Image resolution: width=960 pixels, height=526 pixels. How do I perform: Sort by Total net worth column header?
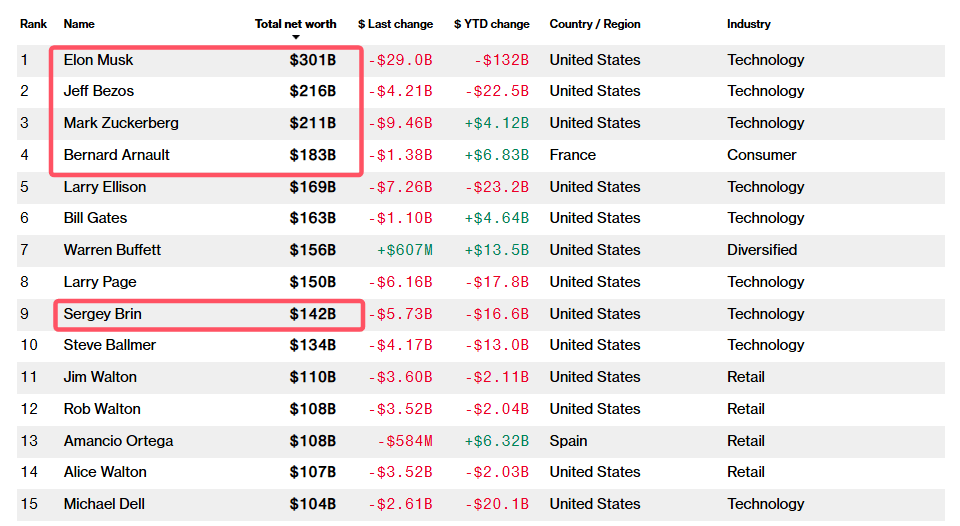coord(296,24)
